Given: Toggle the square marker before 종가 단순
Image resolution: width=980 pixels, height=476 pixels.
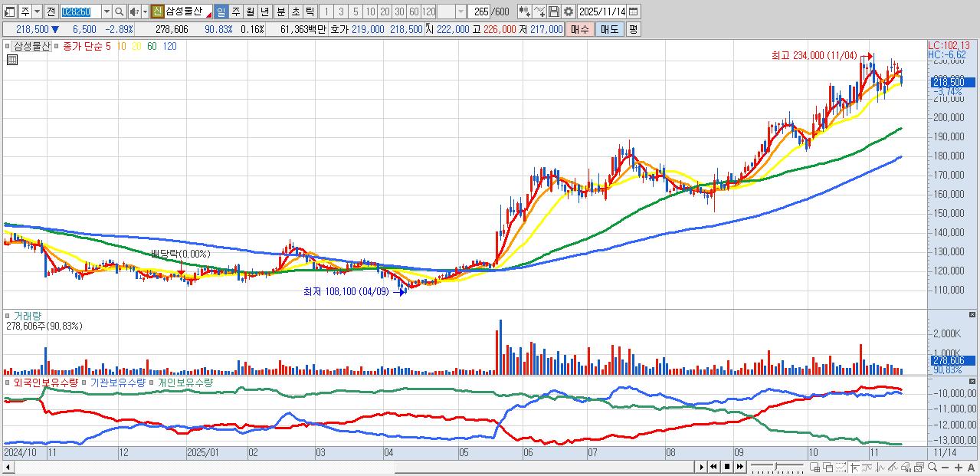Looking at the screenshot, I should click(x=58, y=46).
